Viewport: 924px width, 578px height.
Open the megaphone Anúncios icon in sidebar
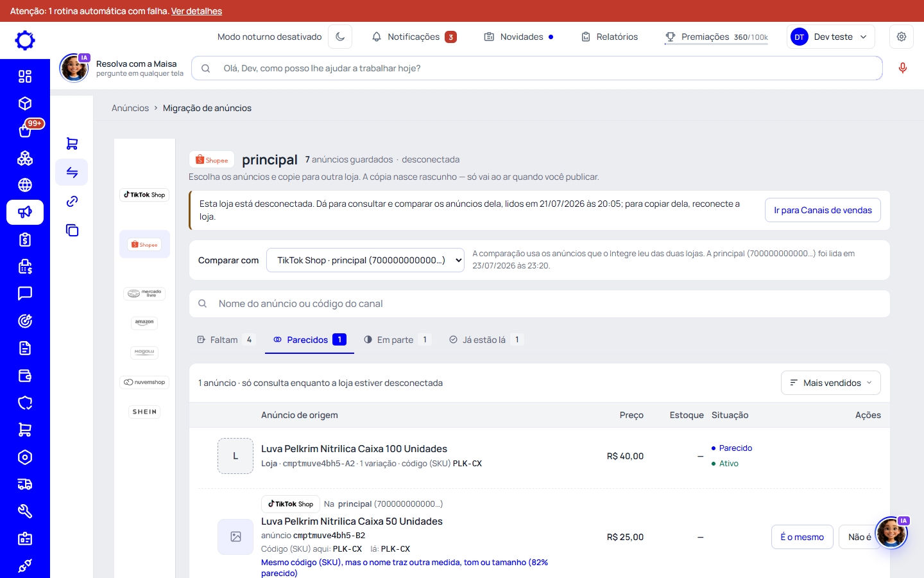pos(25,212)
